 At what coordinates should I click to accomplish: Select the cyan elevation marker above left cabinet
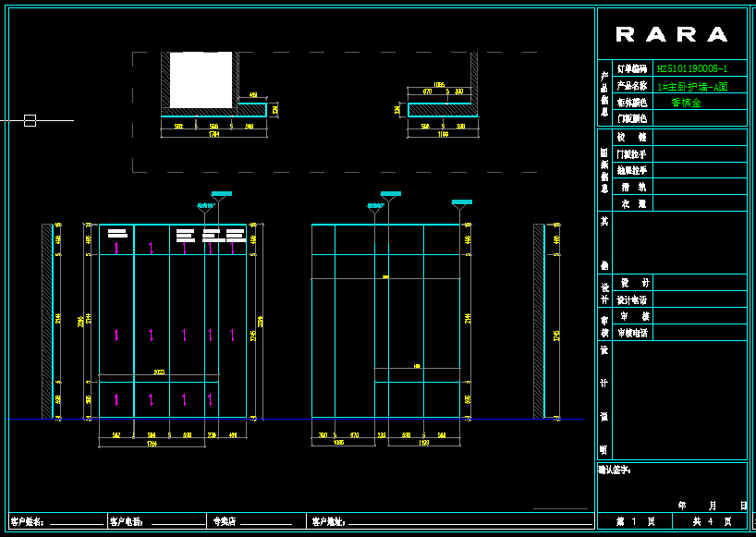222,194
